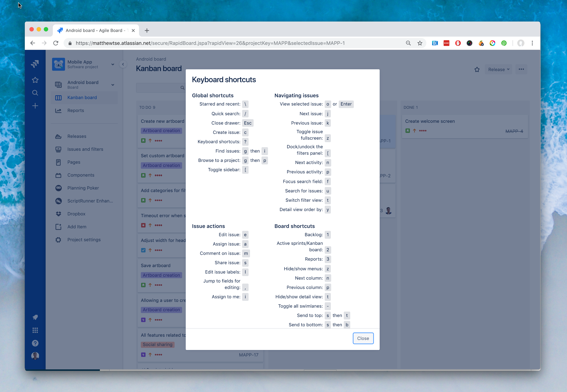The width and height of the screenshot is (567, 392).
Task: Reload the page in Chrome
Action: [x=56, y=43]
